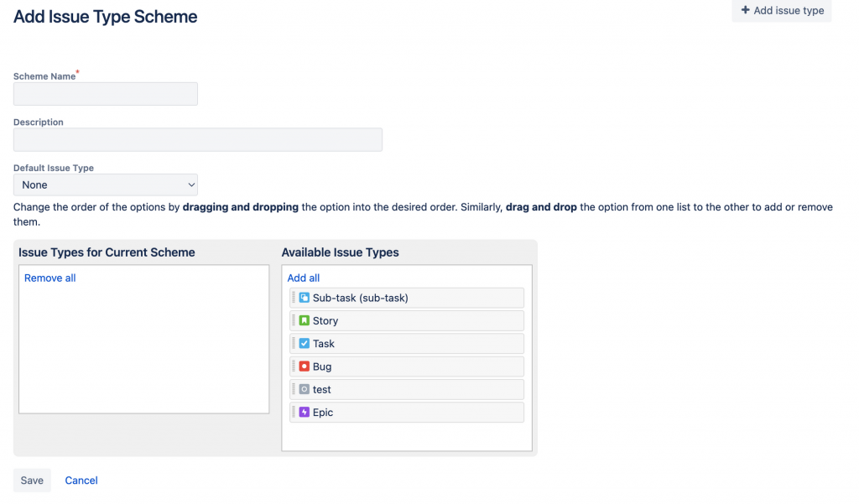Viewport: 859px width, 504px height.
Task: Click the drag handle on the Bug row
Action: (294, 366)
